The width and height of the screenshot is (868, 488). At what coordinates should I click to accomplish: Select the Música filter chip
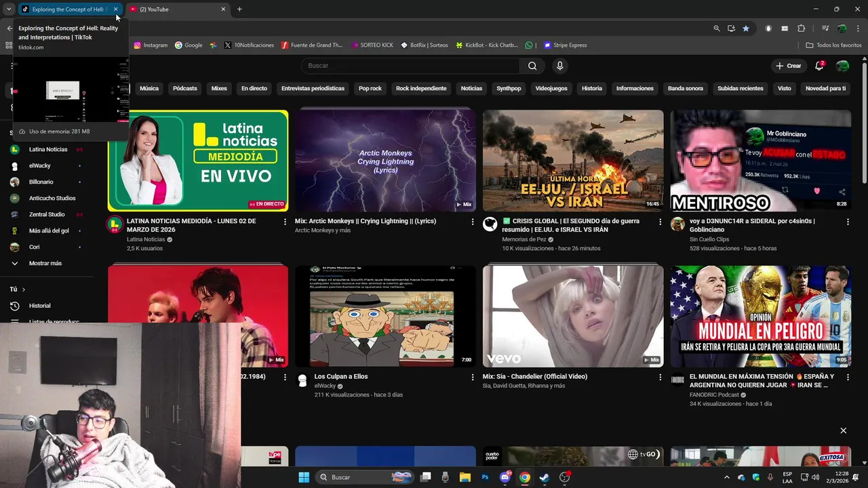click(149, 89)
